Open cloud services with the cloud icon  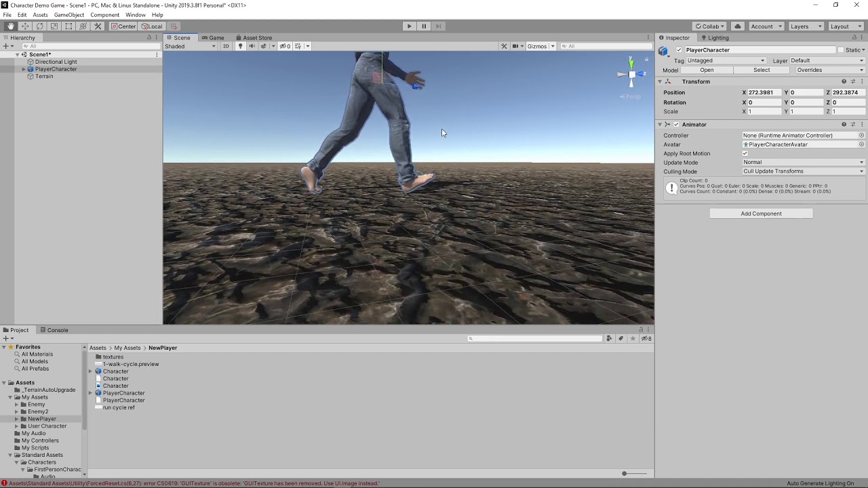point(738,26)
